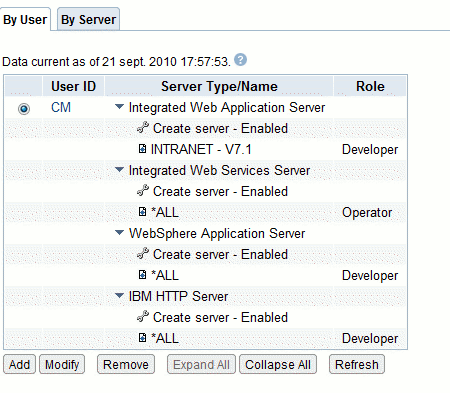The width and height of the screenshot is (450, 393).
Task: Click the Refresh button
Action: [x=357, y=364]
